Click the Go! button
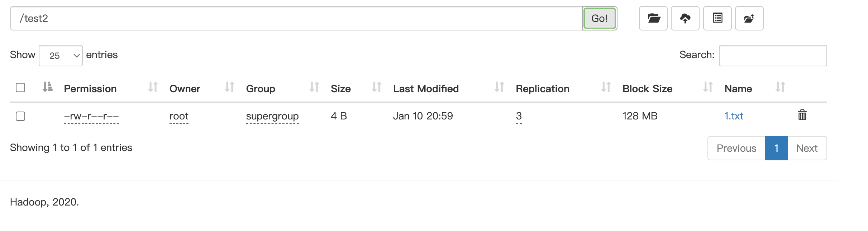 pos(600,18)
